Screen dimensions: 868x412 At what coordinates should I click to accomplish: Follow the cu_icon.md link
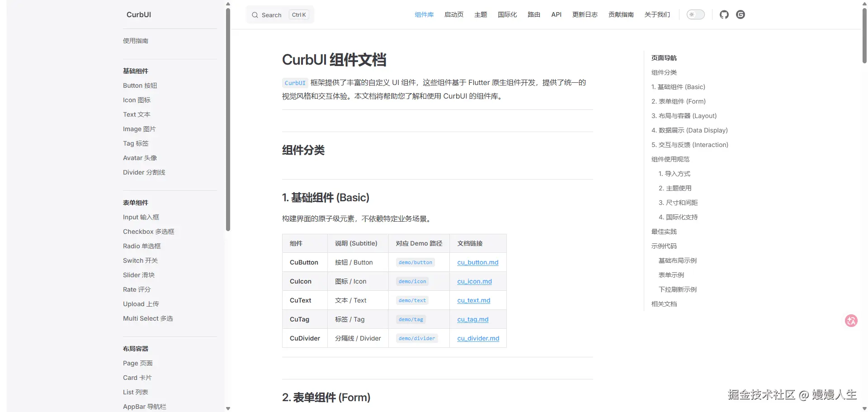pos(475,281)
